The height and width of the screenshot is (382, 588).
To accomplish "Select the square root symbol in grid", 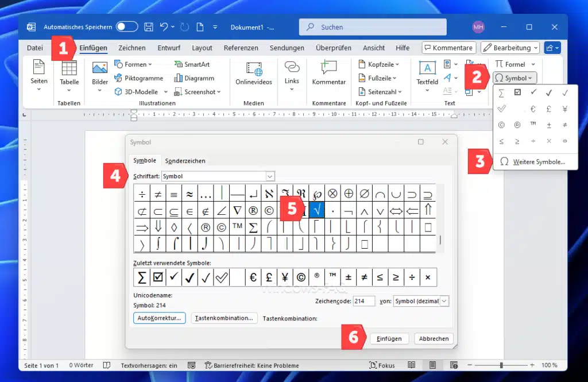I will [x=317, y=210].
